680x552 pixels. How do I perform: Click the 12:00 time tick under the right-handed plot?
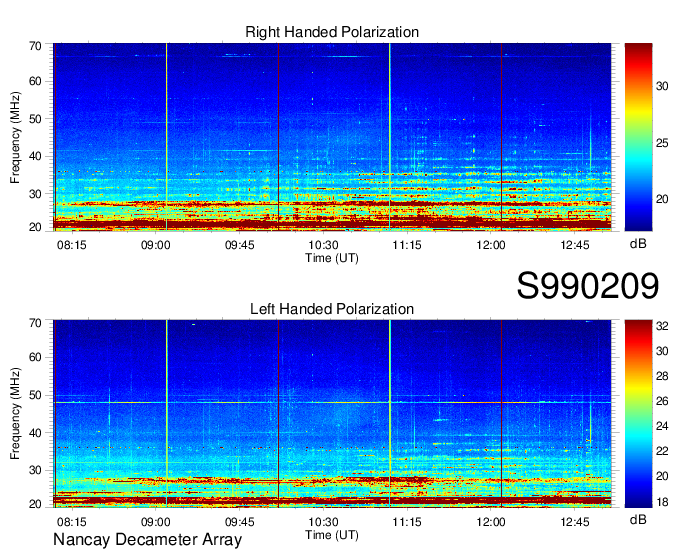coord(491,245)
